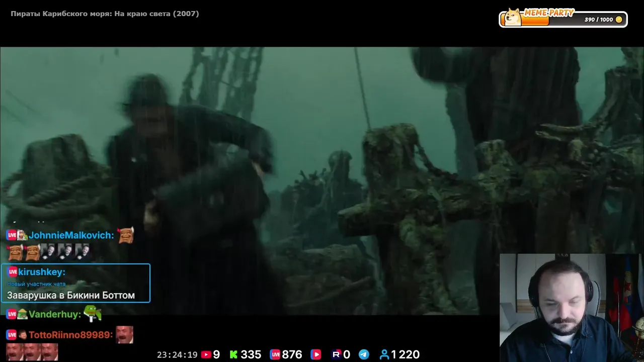Click the Doge icon in Meme Party bar
Image resolution: width=644 pixels, height=362 pixels.
513,17
